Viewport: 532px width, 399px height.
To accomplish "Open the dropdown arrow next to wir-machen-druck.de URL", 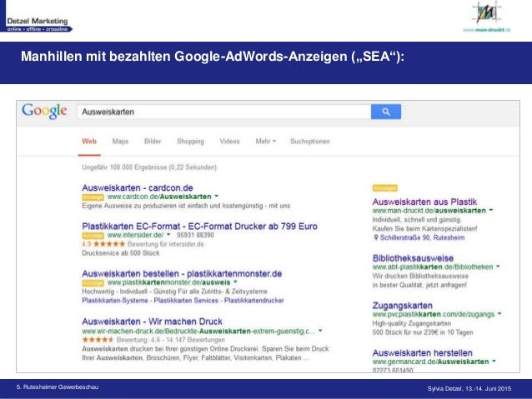I will point(320,331).
